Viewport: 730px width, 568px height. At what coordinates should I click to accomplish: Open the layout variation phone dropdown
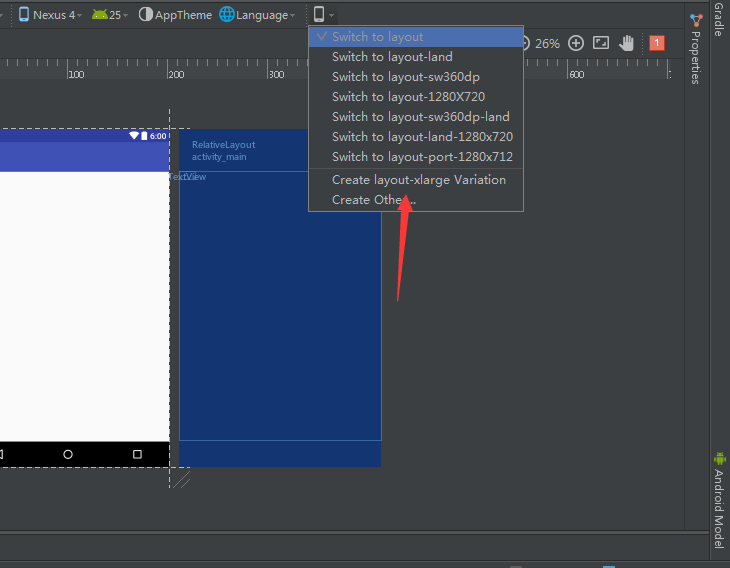(323, 15)
